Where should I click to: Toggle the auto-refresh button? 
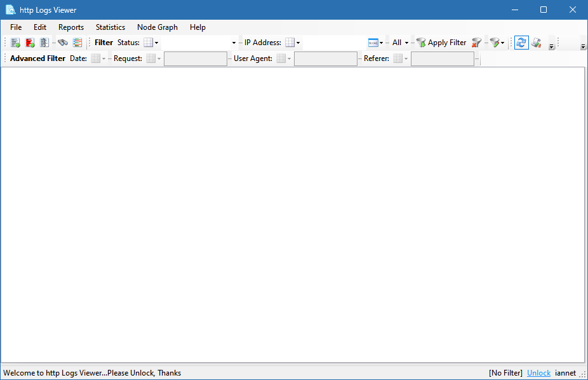[x=521, y=43]
